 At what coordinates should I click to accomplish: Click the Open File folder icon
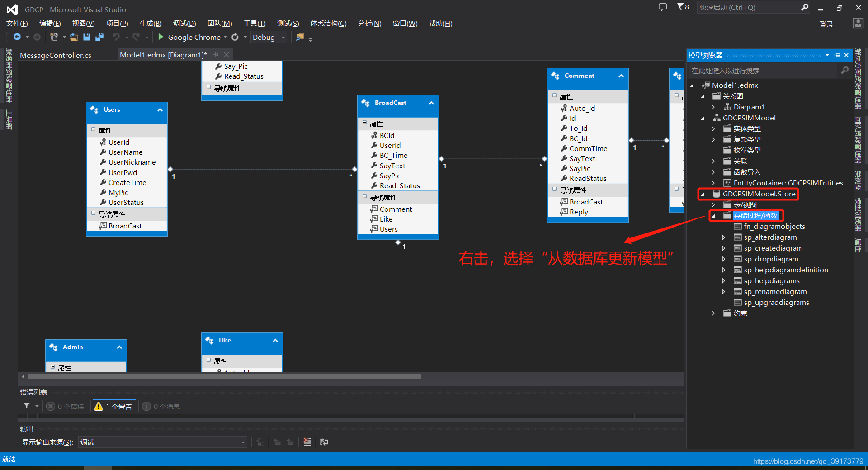click(x=74, y=37)
